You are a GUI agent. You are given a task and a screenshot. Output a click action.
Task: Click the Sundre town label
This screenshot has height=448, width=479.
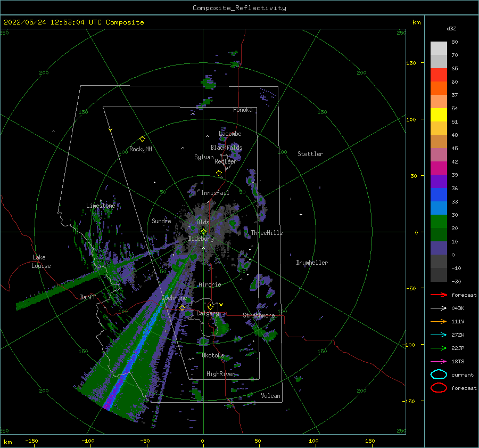161,221
